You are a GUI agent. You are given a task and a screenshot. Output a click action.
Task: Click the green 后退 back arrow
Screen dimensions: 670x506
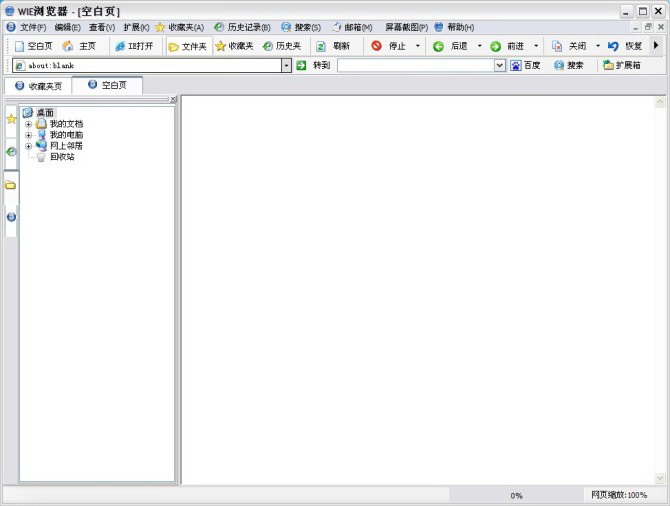(438, 46)
